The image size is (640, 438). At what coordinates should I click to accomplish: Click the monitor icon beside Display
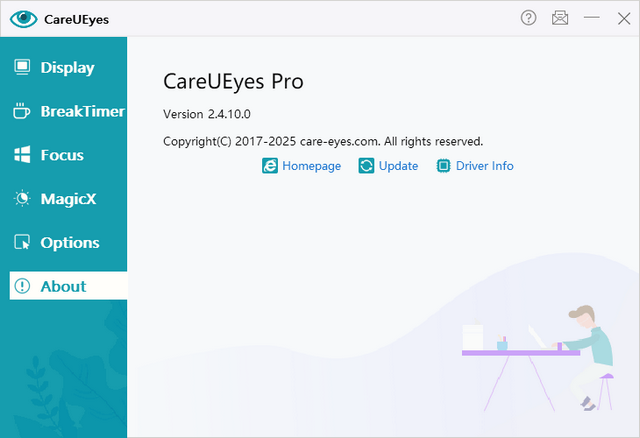22,68
